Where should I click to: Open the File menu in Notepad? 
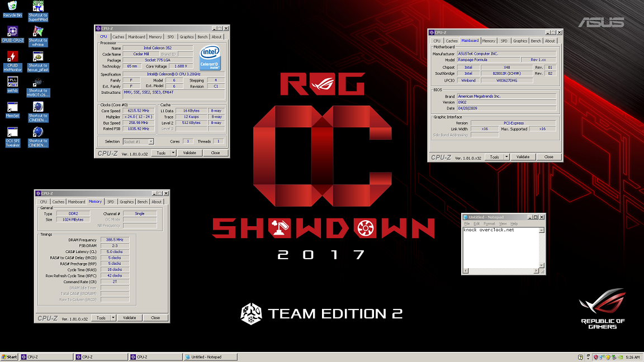pyautogui.click(x=467, y=224)
